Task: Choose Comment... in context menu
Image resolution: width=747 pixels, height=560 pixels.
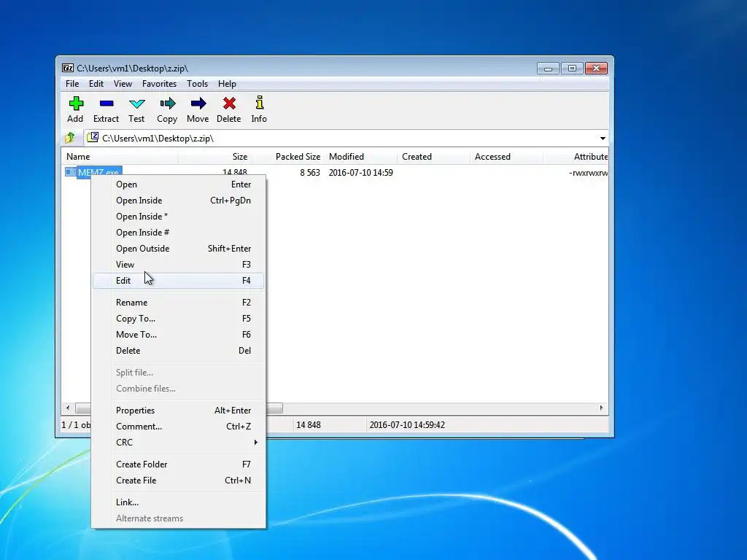Action: point(178,427)
